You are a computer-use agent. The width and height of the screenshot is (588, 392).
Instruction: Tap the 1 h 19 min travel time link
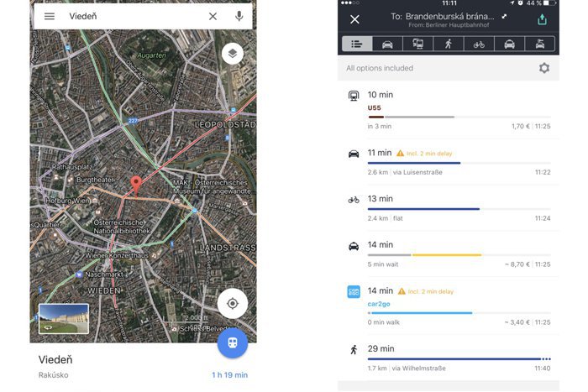[229, 375]
